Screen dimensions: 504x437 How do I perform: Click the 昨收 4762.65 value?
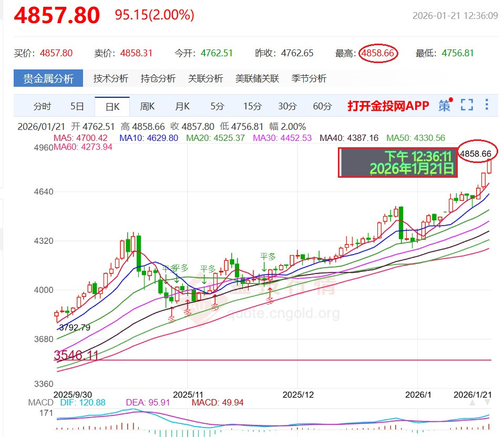click(x=297, y=53)
